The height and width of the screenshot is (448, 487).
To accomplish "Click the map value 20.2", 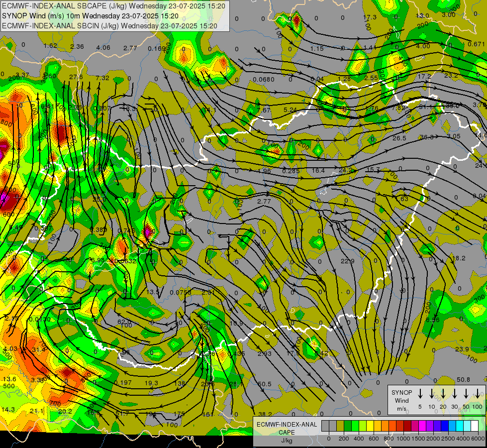I will (x=65, y=411).
